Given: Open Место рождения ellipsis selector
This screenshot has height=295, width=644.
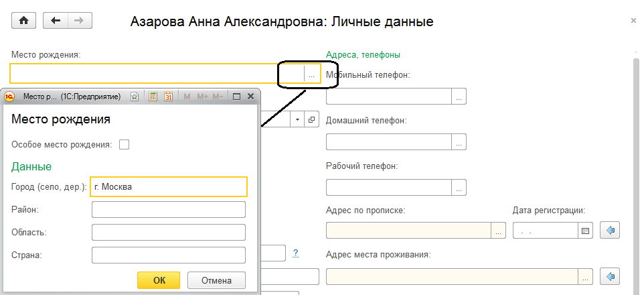Looking at the screenshot, I should pos(311,74).
